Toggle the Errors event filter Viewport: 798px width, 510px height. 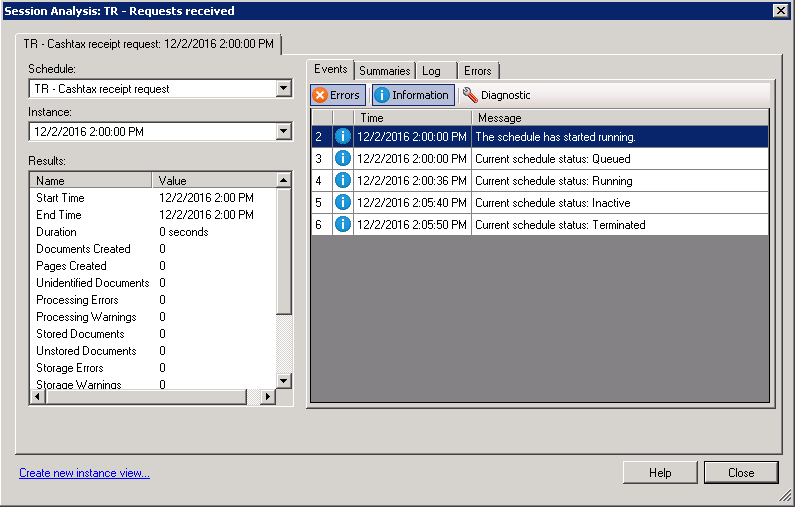[338, 95]
